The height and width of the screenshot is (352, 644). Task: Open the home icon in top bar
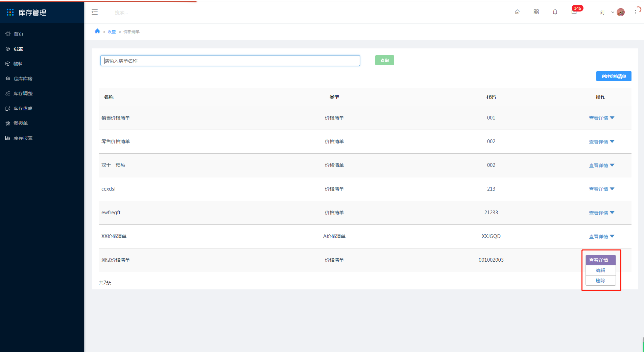(517, 12)
